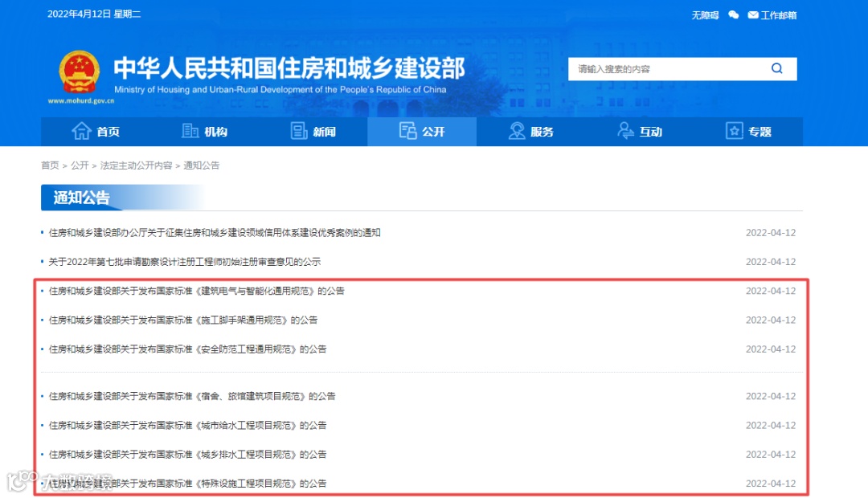Open 《宿舍、旅馆建筑项目规范》 announcement
Viewport: 868px width, 498px height.
[192, 396]
